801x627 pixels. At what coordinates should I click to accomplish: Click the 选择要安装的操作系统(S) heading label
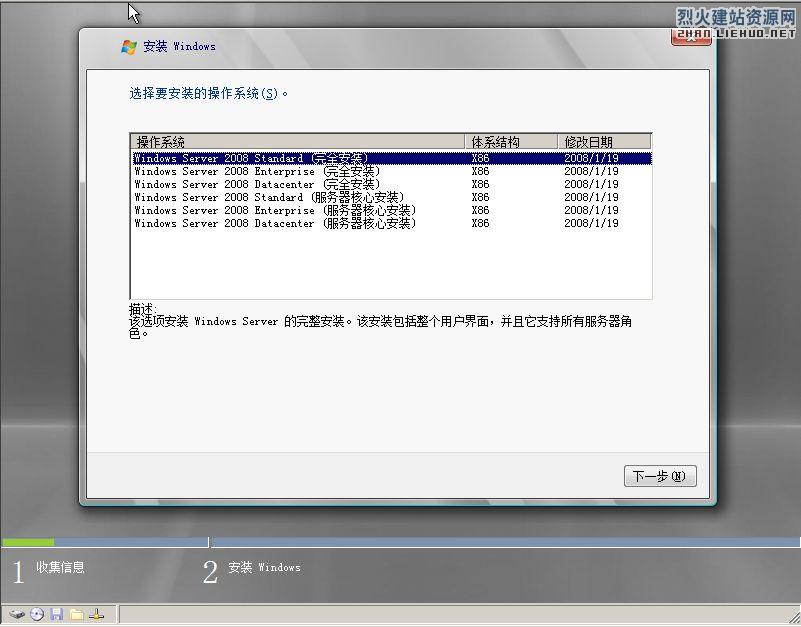pyautogui.click(x=208, y=94)
